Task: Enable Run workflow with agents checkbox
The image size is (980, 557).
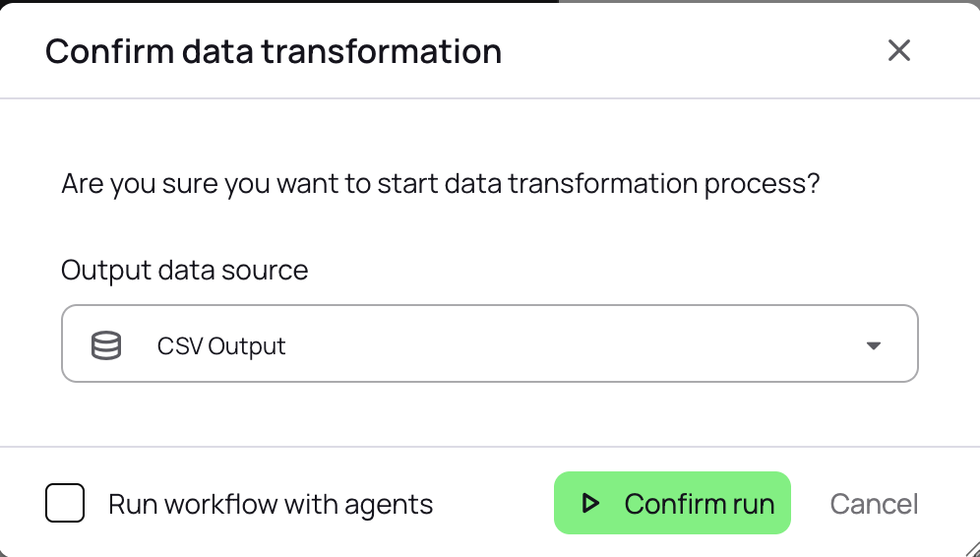Action: tap(65, 504)
